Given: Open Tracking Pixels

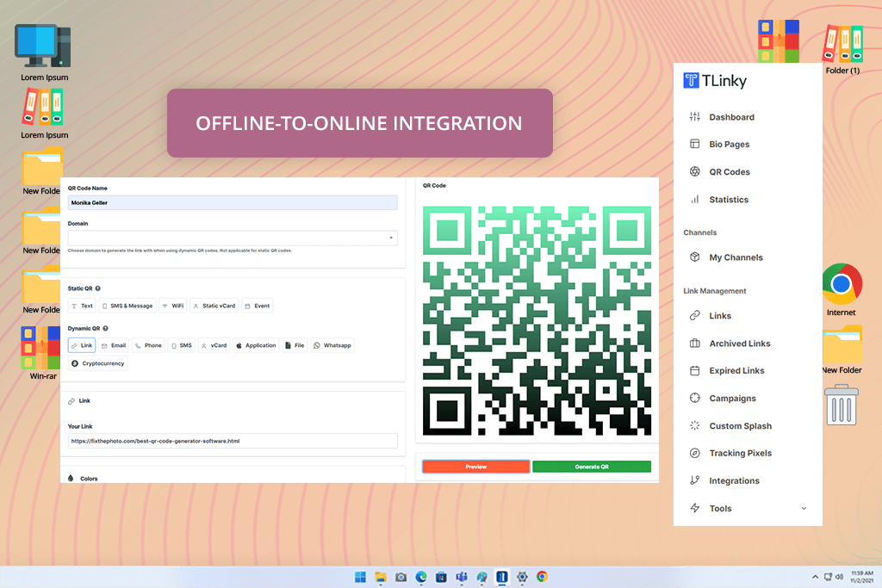Looking at the screenshot, I should click(x=740, y=453).
